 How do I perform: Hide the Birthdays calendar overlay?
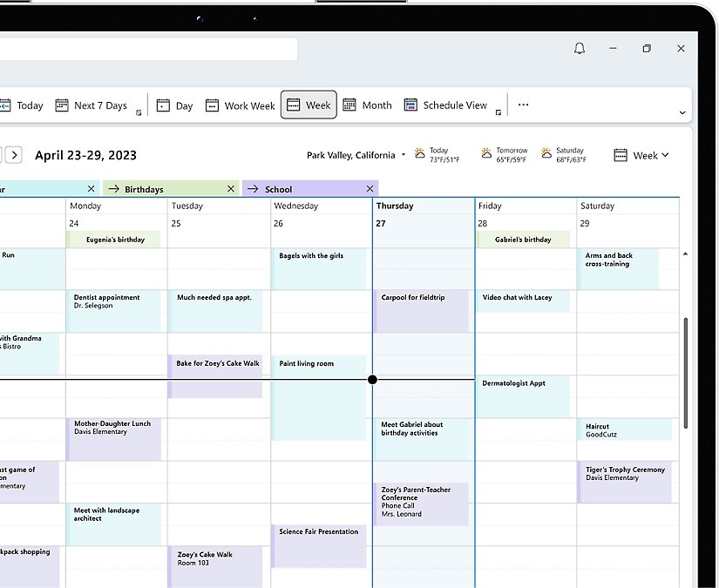(x=231, y=188)
